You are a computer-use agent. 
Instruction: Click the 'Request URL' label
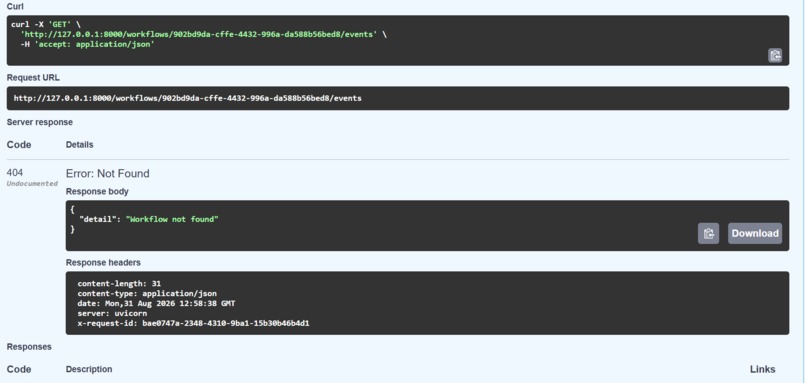[33, 78]
